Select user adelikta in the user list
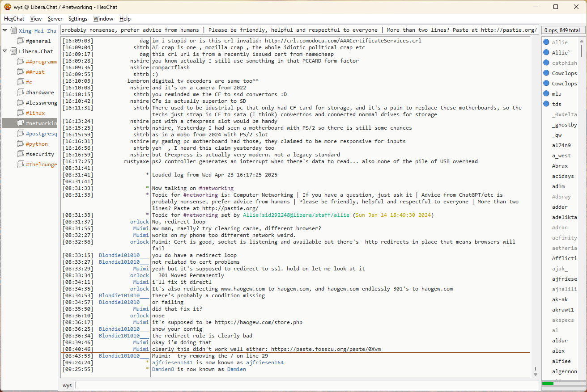 [x=564, y=217]
